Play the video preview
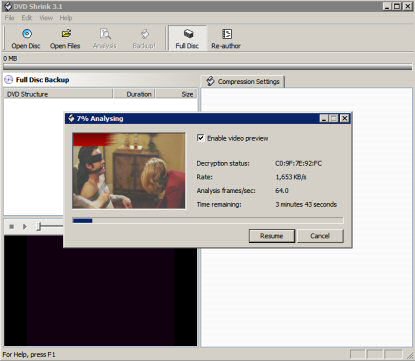 [25, 227]
